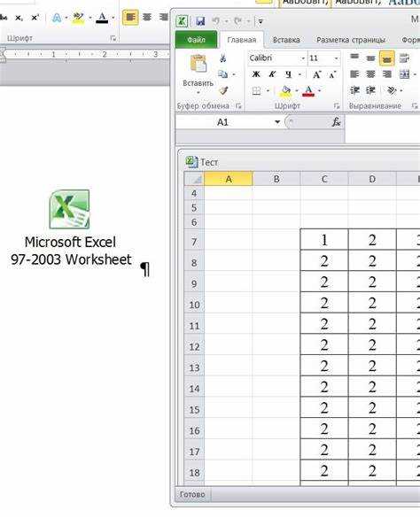
Task: Open the Name Box dropdown arrow
Action: (x=277, y=122)
